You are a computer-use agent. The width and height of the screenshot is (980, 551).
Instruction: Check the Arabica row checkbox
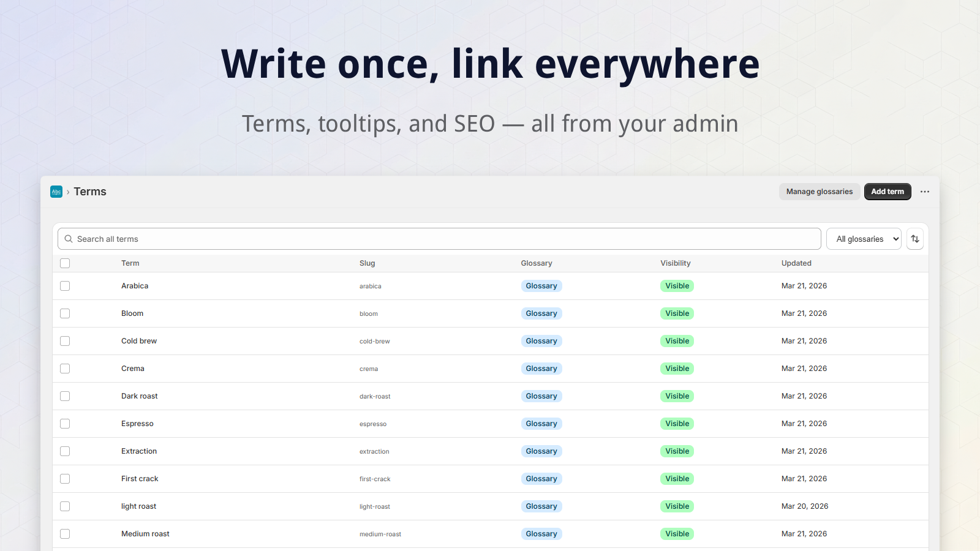65,286
